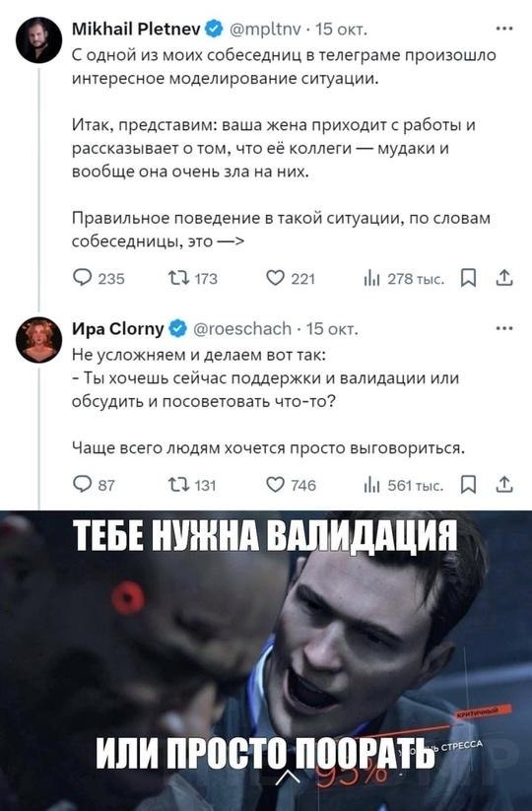Open the @roeschach handle link
Viewport: 532px width, 811px height.
coord(242,328)
